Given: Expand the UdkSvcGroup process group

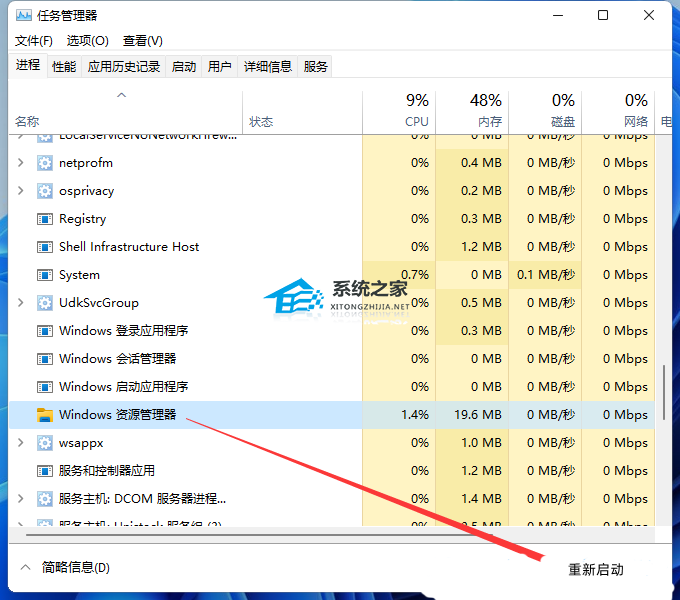Looking at the screenshot, I should click(20, 302).
